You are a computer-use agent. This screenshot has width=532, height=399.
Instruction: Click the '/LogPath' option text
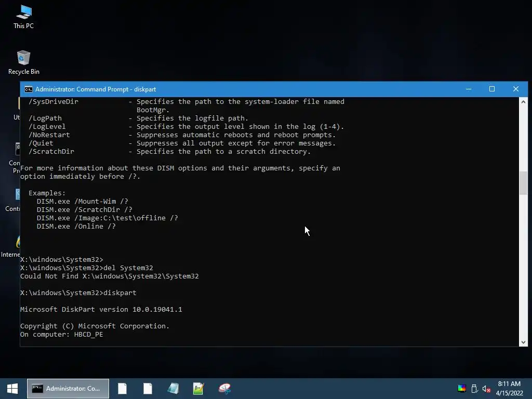point(45,118)
